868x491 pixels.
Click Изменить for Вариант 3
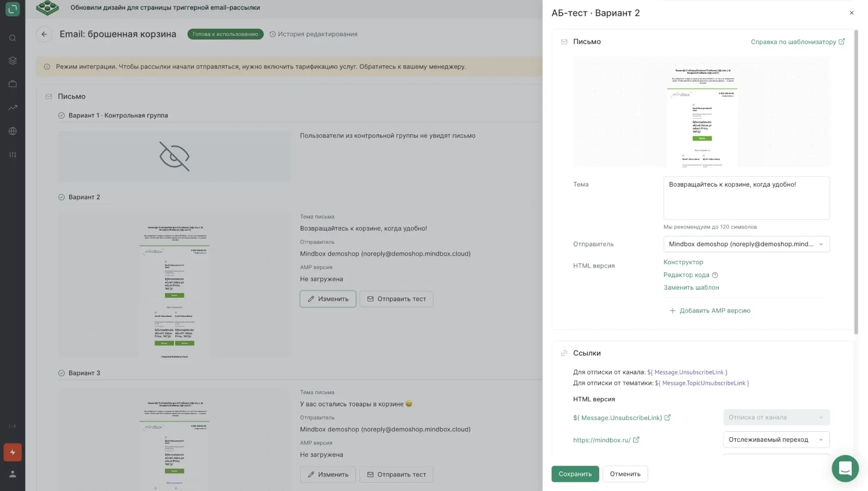[328, 475]
